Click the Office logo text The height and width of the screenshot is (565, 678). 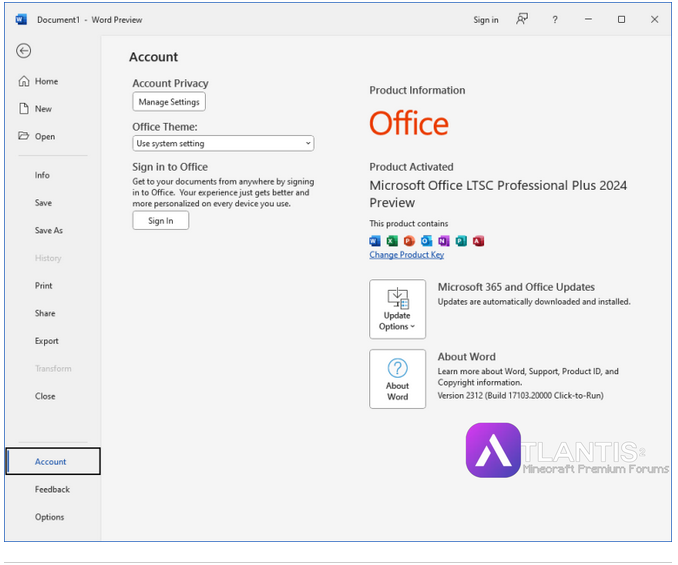[x=409, y=124]
